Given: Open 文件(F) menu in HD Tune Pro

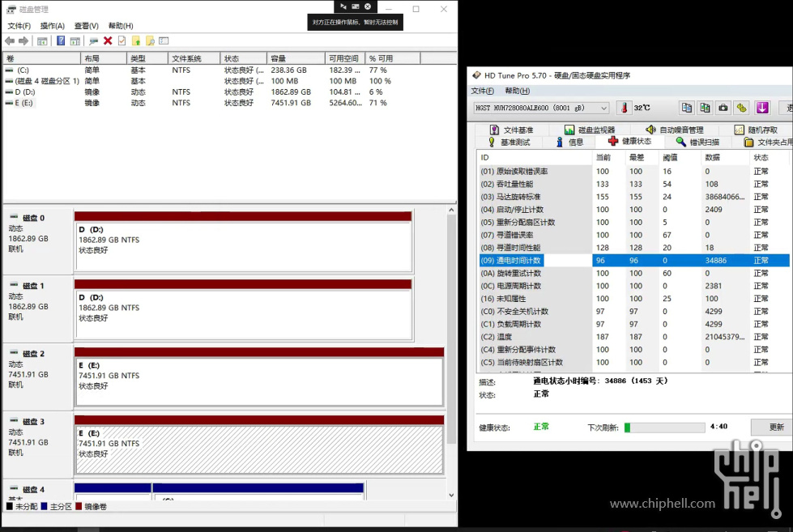Looking at the screenshot, I should (483, 91).
